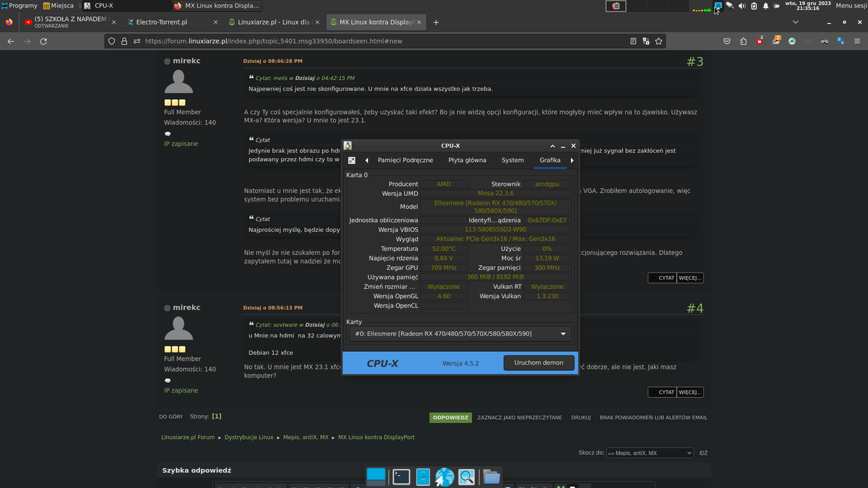Go back with browser back arrow
Viewport: 868px width, 488px height.
point(10,41)
